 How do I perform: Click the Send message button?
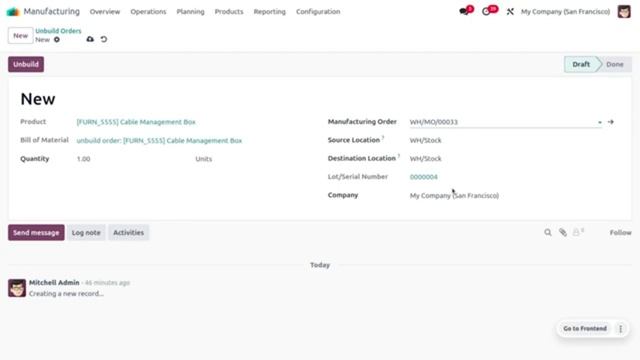pos(36,232)
